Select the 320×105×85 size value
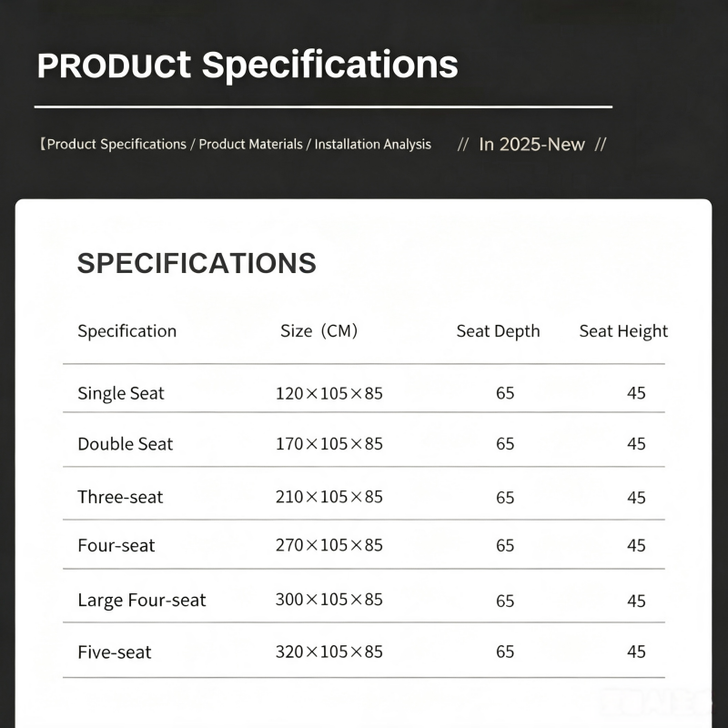This screenshot has width=728, height=728. point(329,652)
